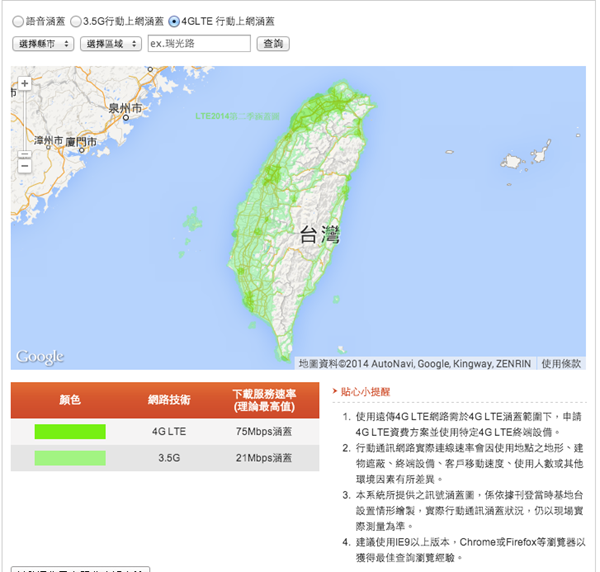Click the map zoom slider handle
The image size is (600, 572).
pyautogui.click(x=24, y=154)
